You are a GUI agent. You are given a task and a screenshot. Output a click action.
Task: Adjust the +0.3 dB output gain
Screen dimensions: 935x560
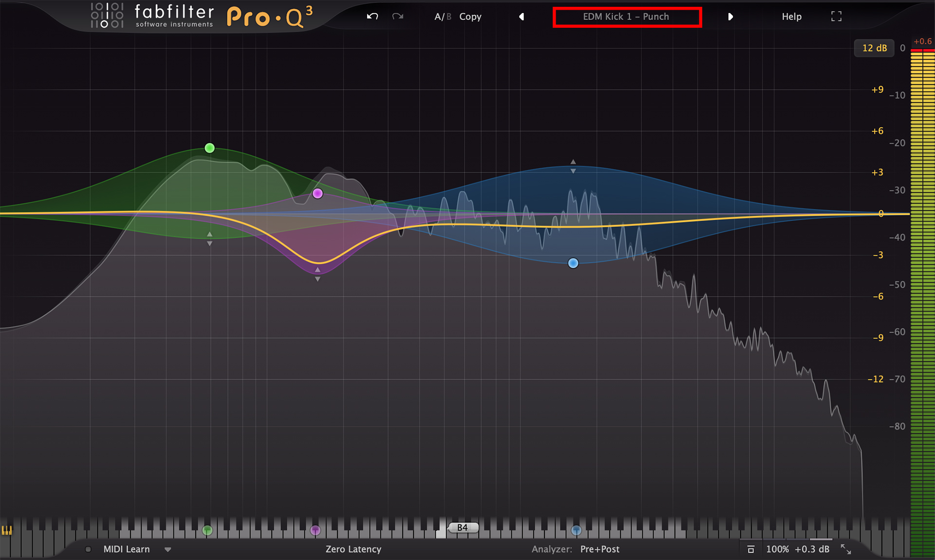pos(812,549)
